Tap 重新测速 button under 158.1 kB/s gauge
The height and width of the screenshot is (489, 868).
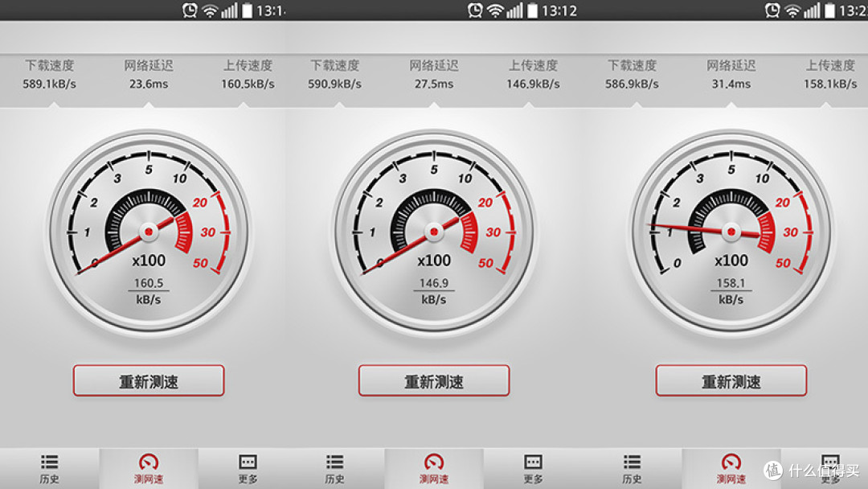point(731,380)
